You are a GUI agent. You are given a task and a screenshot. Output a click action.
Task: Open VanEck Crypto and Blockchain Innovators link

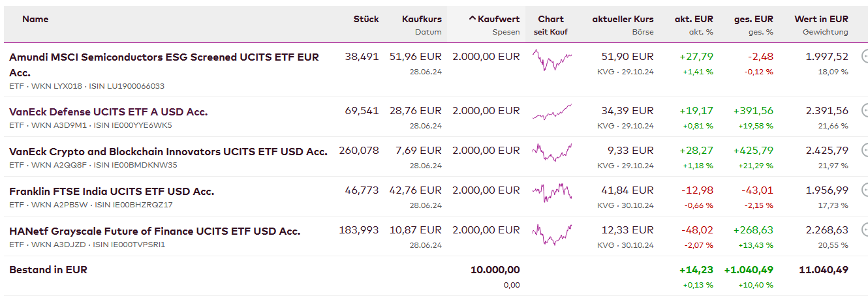pyautogui.click(x=168, y=151)
